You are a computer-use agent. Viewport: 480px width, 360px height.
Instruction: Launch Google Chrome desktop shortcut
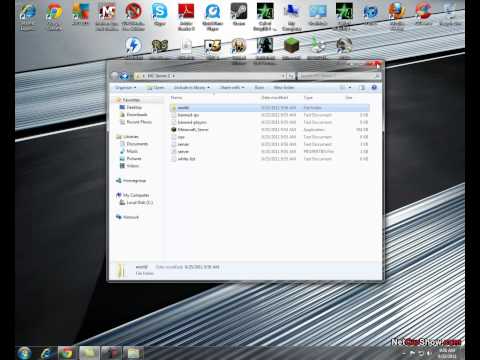(54, 17)
